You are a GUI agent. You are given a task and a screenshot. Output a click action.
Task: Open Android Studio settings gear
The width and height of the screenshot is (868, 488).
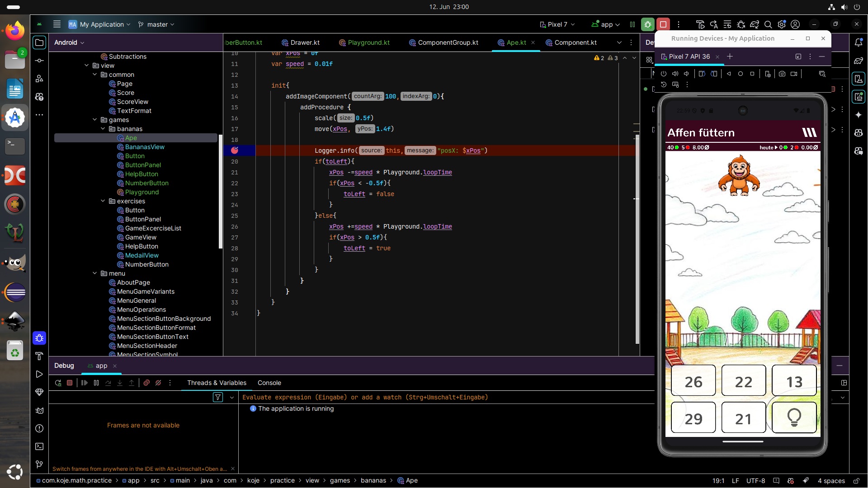click(x=782, y=24)
